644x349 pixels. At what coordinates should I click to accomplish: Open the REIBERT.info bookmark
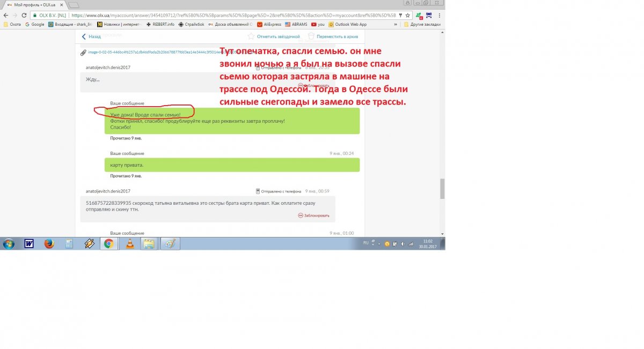point(160,24)
